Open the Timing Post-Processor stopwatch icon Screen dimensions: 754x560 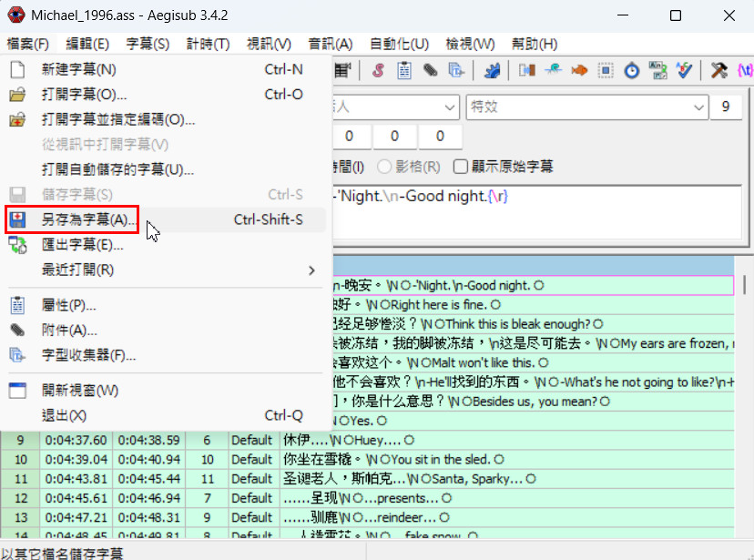point(632,70)
